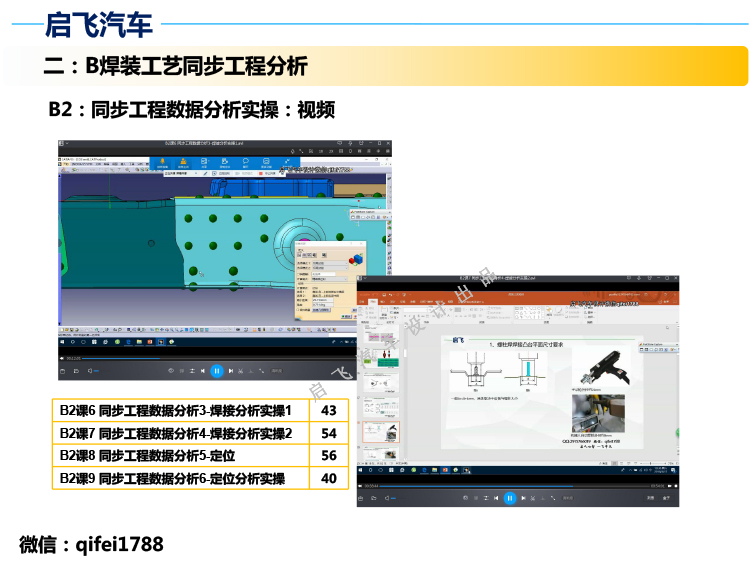Image resolution: width=750 pixels, height=563 pixels.
Task: Click the pin-on-top icon in CATIA video title bar
Action: point(350,143)
